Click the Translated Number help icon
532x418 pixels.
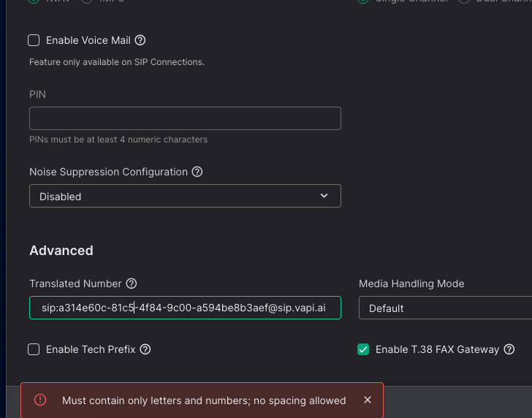(x=132, y=284)
